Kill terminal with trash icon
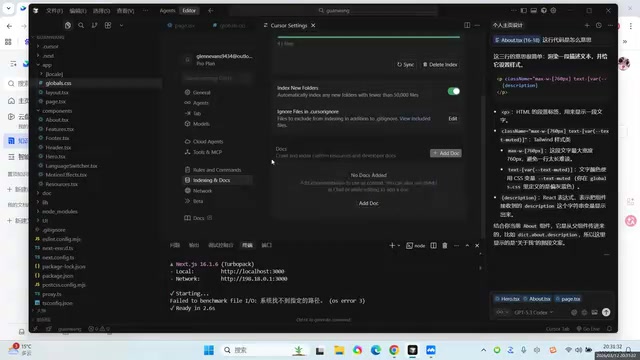Viewport: 640px width, 360px height. (x=445, y=245)
